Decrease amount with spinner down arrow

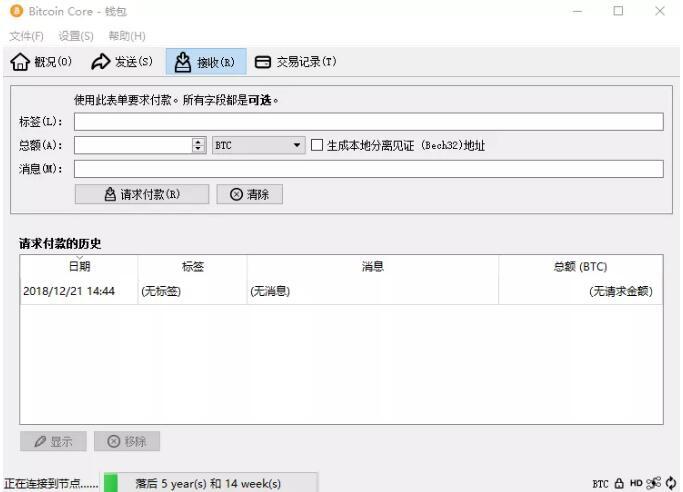point(198,149)
